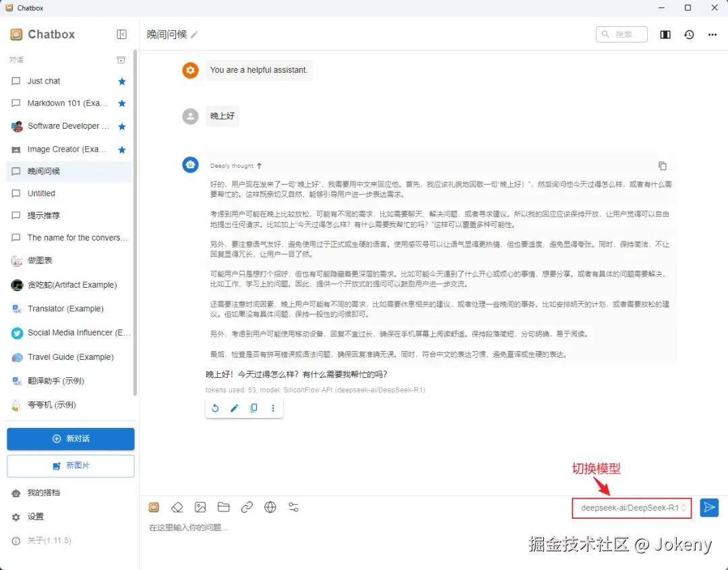728x570 pixels.
Task: Click the archive icon beside the 对话 header
Action: [x=121, y=60]
